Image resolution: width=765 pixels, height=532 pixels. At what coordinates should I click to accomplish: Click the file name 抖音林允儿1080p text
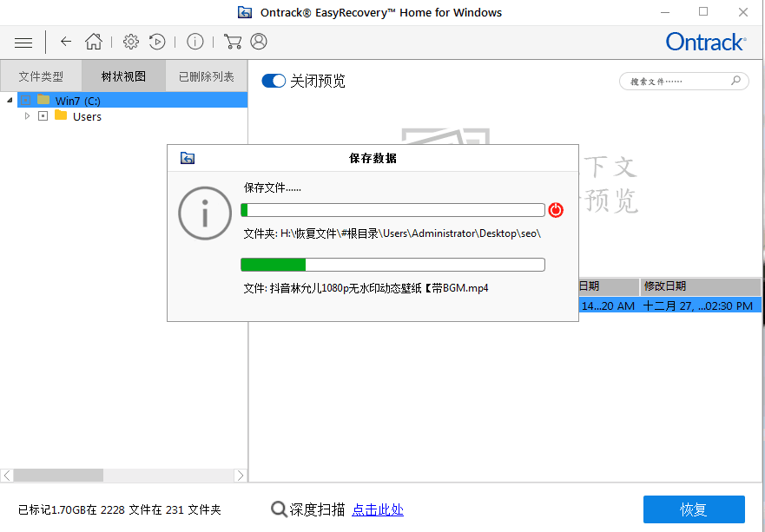(x=366, y=288)
